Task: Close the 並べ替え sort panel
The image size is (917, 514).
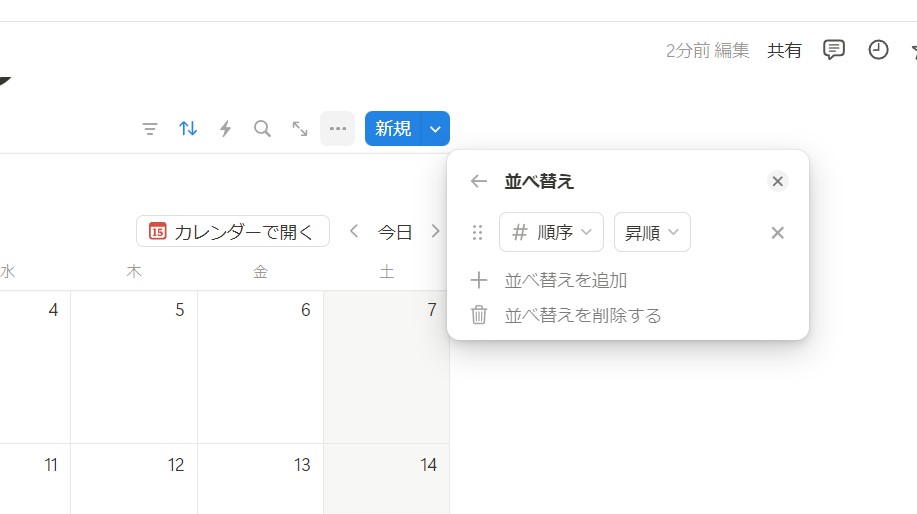Action: 777,181
